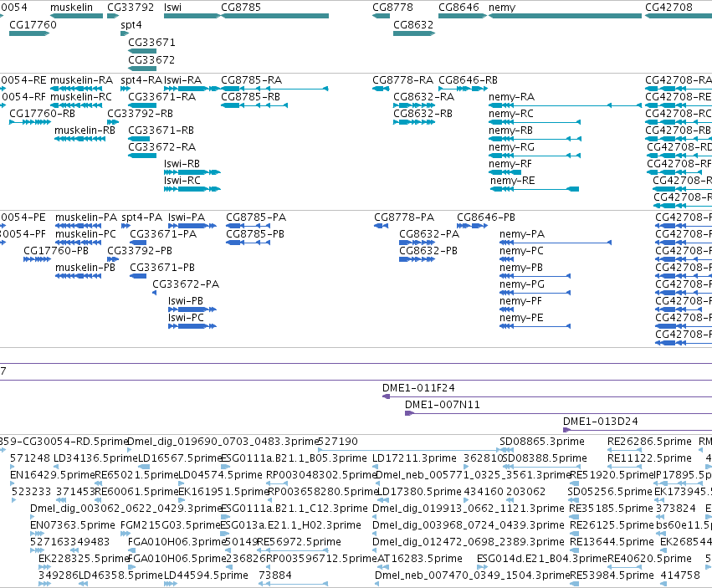Select protein Iswi-PC

coord(192,326)
